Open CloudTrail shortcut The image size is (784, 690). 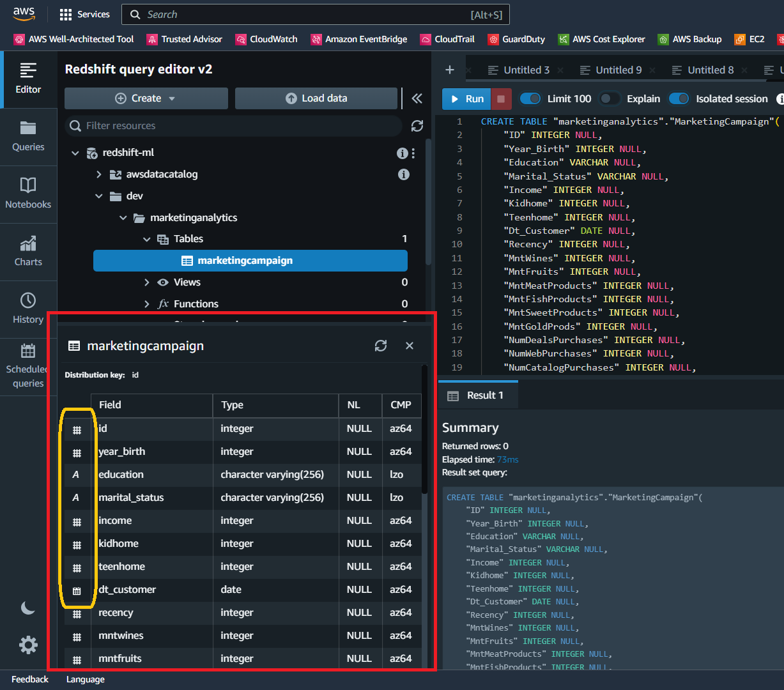(x=447, y=39)
